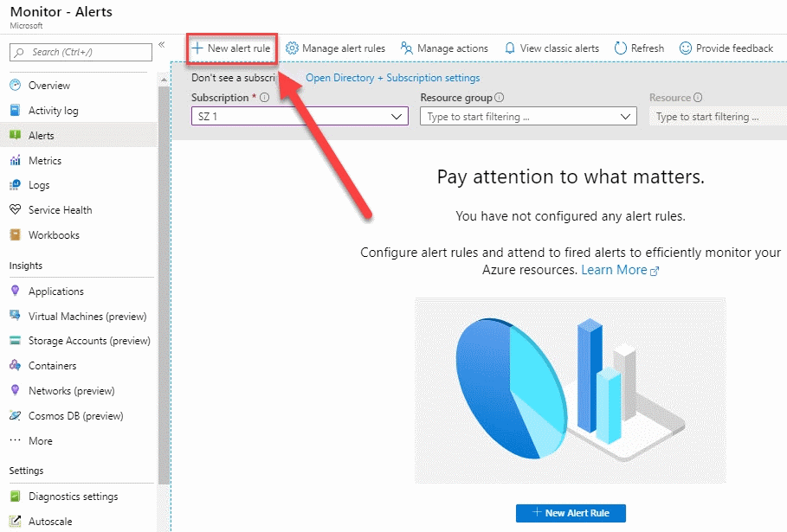Viewport: 787px width, 532px height.
Task: Click the Metrics bar chart icon
Action: point(15,160)
